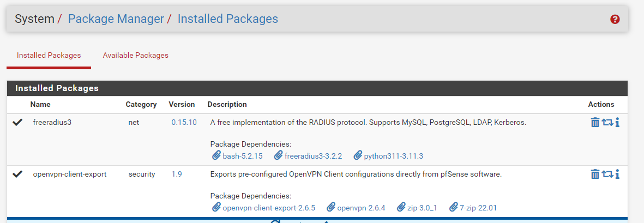Open freeradius3-3.2.2 dependency link
Image resolution: width=644 pixels, height=223 pixels.
313,156
